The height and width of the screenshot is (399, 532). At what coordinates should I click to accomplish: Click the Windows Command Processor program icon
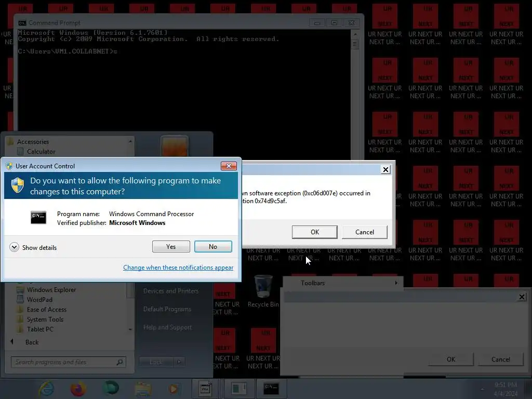click(x=38, y=218)
